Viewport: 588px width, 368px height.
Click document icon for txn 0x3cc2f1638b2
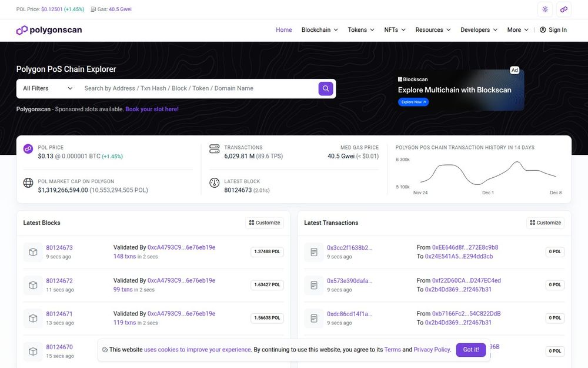[x=314, y=253]
